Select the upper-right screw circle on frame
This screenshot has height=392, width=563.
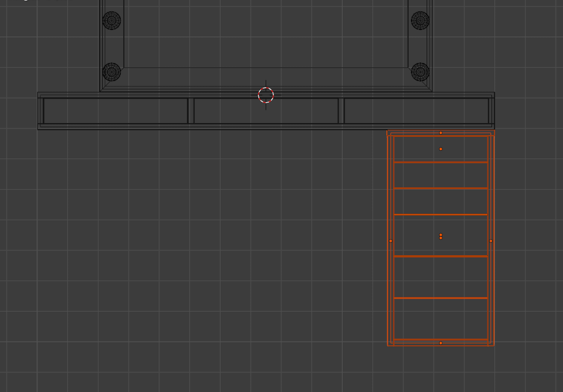pos(420,20)
